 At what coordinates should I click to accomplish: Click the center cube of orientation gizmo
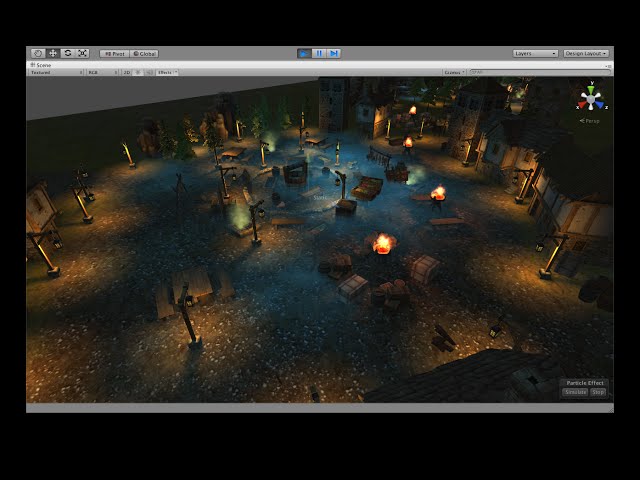[x=591, y=98]
